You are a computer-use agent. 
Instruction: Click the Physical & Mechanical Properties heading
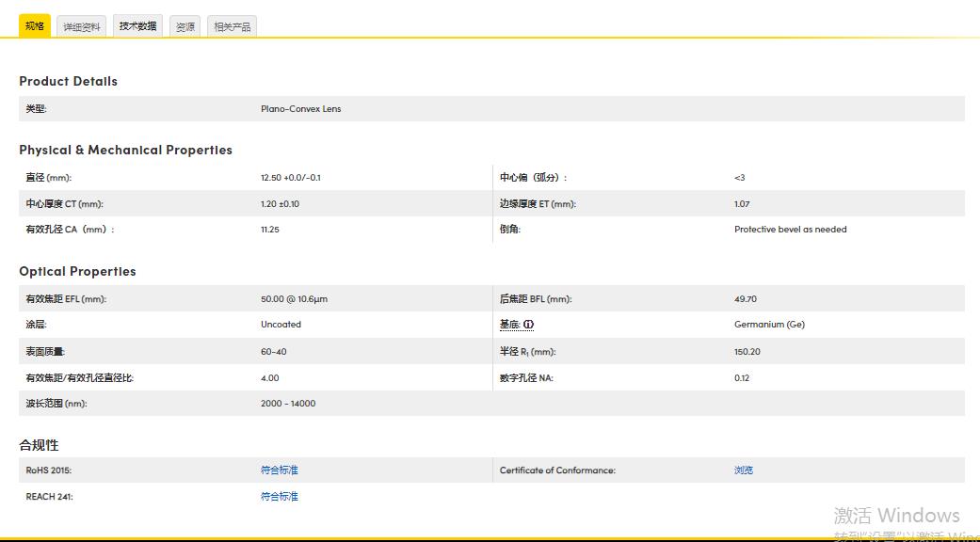pos(125,151)
